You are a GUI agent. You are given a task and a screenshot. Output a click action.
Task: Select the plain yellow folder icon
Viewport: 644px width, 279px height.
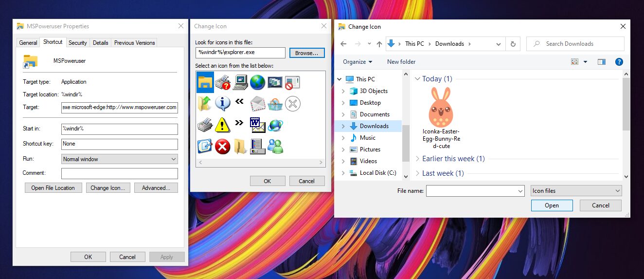(240, 146)
